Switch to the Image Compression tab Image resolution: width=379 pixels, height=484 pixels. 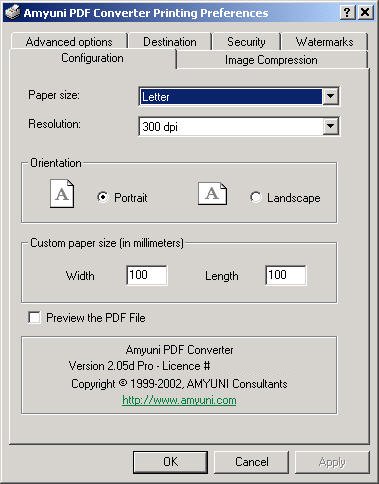271,60
